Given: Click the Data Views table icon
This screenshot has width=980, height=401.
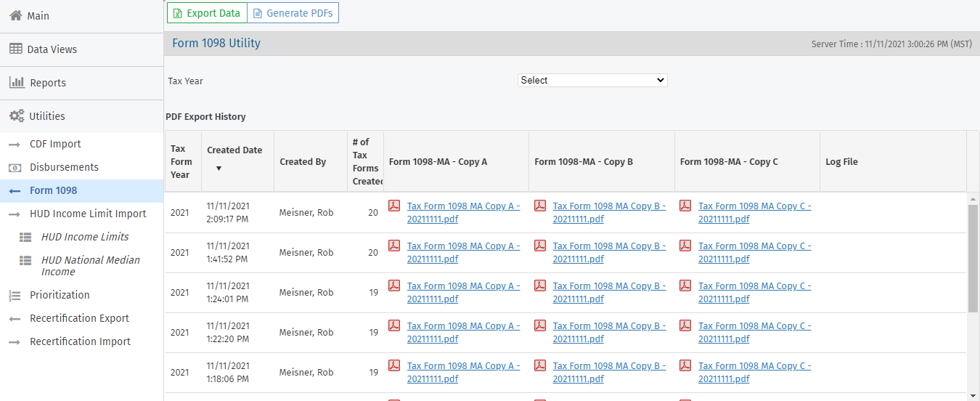Looking at the screenshot, I should click(x=15, y=49).
